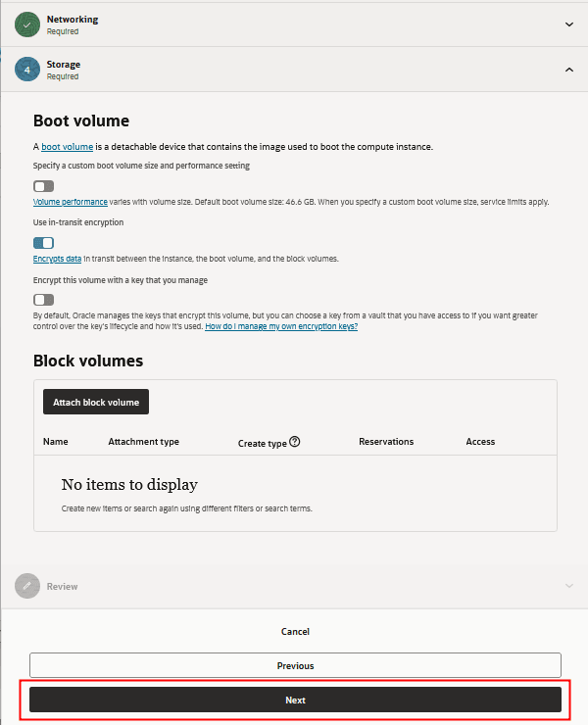Click the Storage step number 4 icon

point(26,70)
